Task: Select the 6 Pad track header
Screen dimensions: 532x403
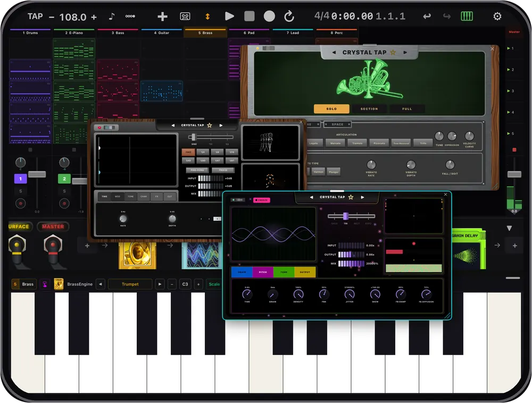Action: (249, 32)
